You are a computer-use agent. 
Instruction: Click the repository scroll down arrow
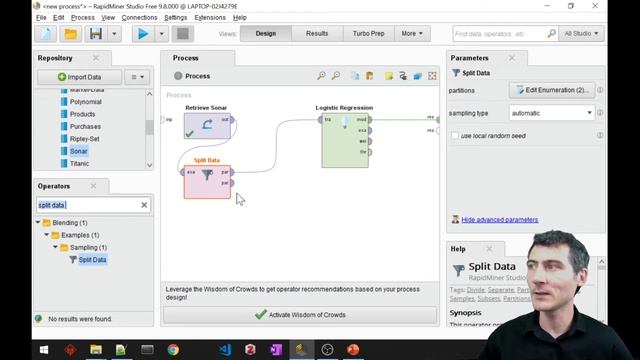pos(149,165)
